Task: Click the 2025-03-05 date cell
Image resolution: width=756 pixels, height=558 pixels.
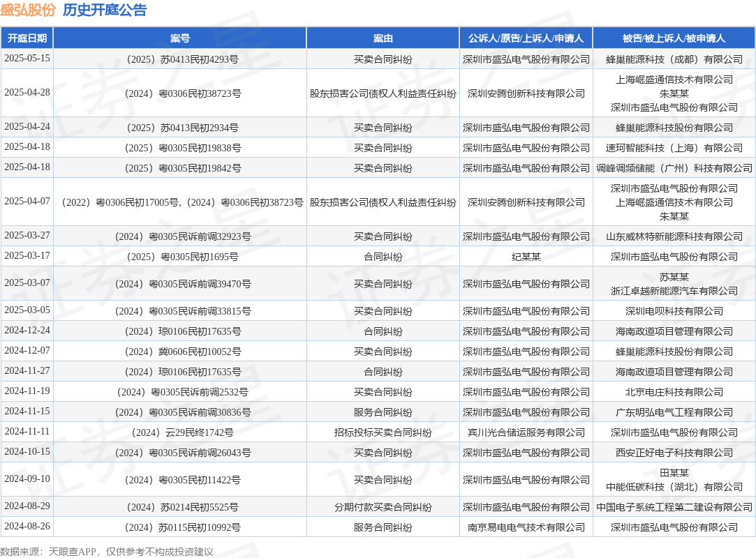Action: [x=27, y=310]
